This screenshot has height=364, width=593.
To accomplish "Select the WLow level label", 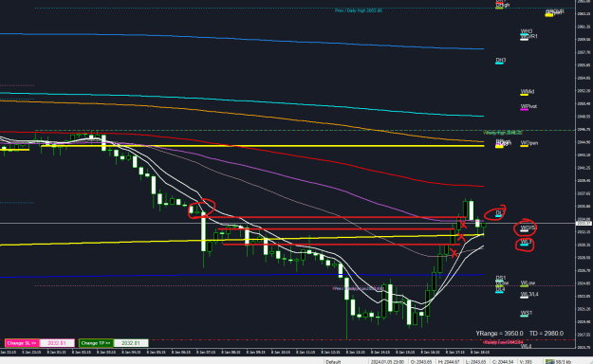I will (528, 283).
